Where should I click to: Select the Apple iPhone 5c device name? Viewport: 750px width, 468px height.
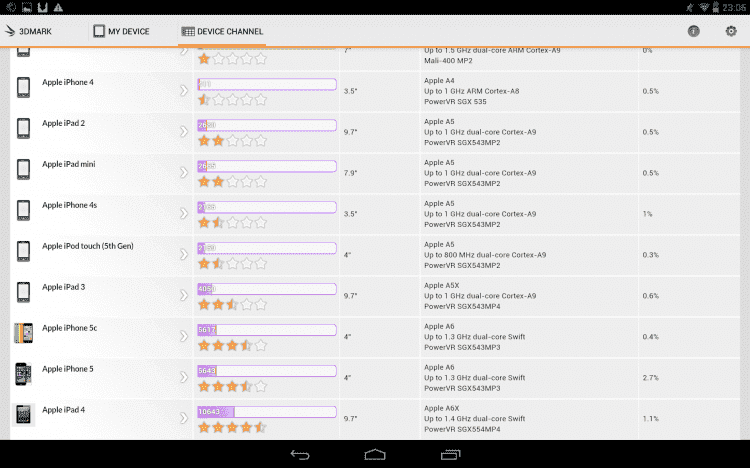(x=70, y=328)
